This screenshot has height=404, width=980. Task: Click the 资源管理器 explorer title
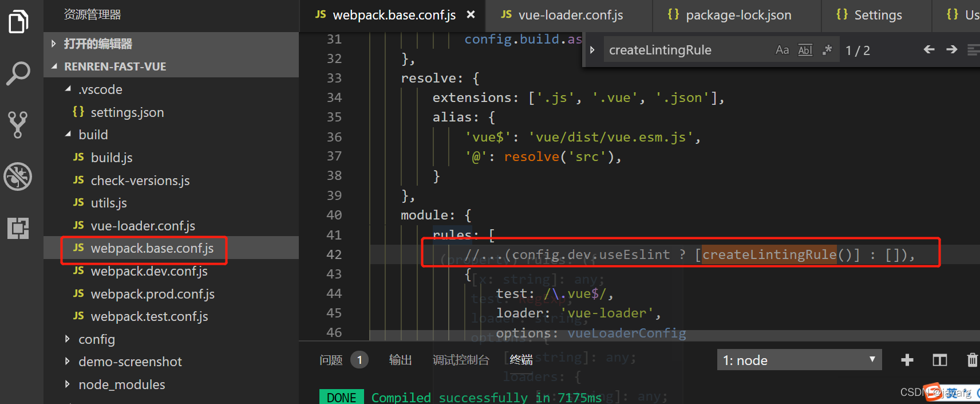92,14
